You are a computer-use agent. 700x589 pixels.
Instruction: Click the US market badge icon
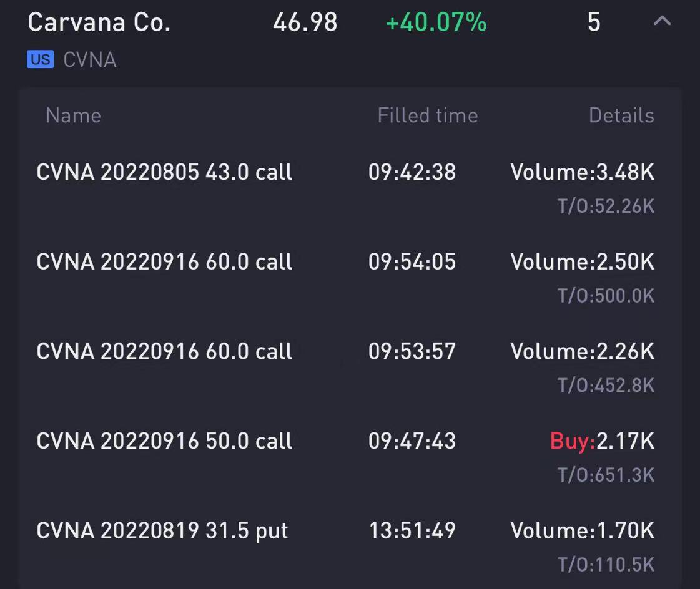[40, 59]
